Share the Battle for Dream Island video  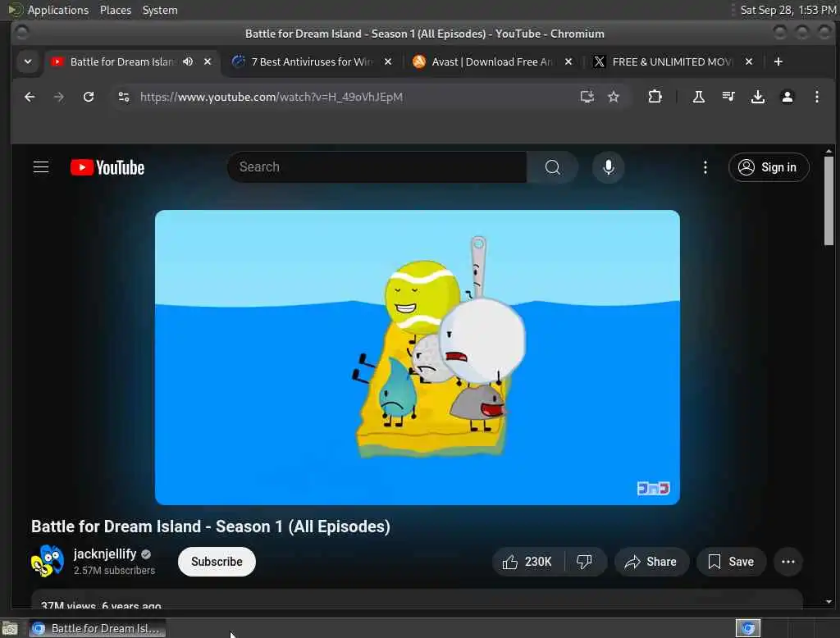point(651,562)
